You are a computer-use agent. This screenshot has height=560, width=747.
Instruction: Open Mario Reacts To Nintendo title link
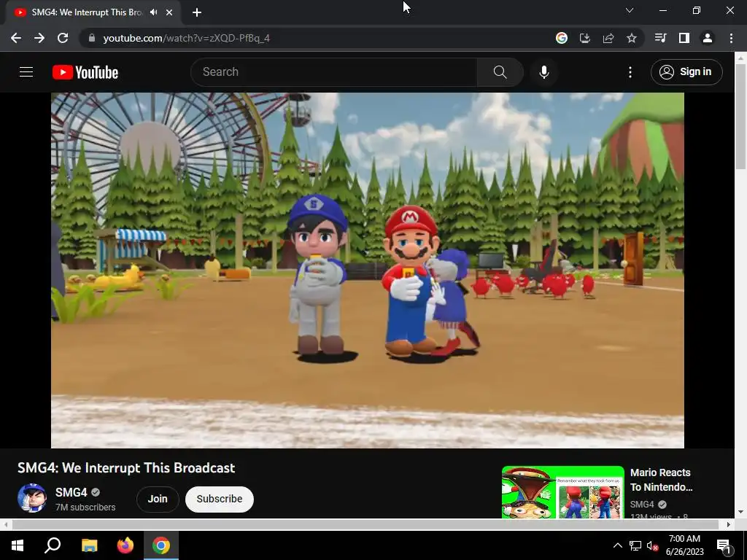pos(661,480)
